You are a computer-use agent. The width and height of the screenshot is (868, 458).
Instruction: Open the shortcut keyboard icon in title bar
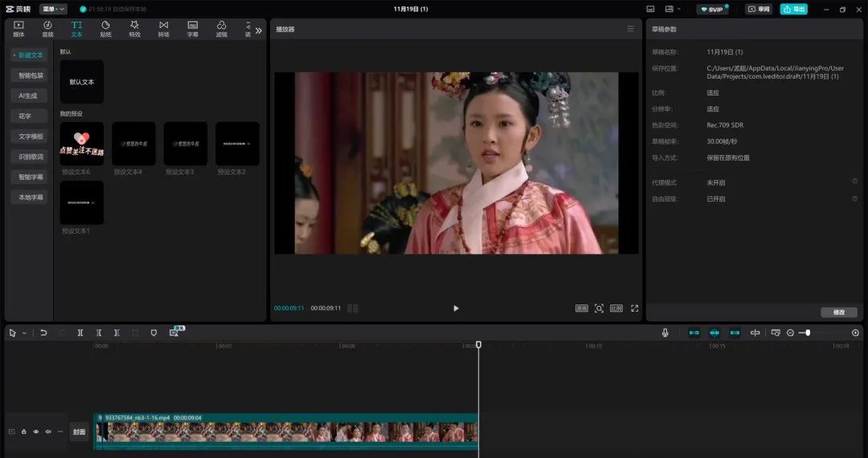(x=650, y=10)
